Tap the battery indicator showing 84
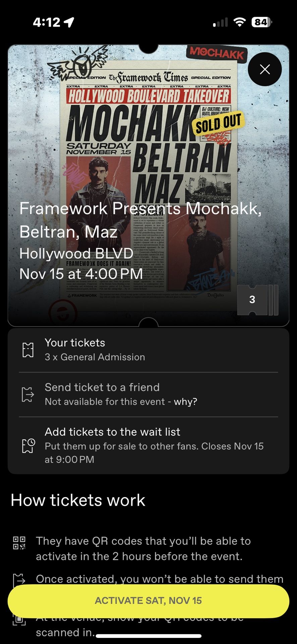This screenshot has width=297, height=644. pos(261,22)
